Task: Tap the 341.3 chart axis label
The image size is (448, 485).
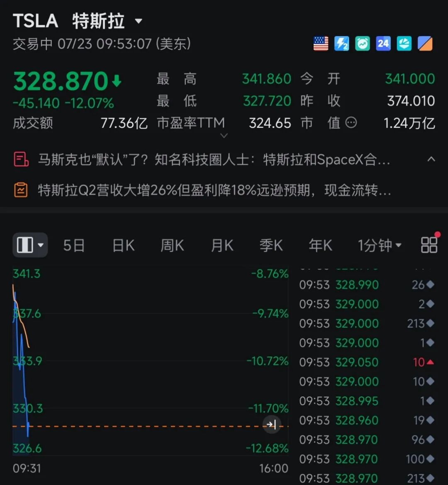Action: point(27,274)
